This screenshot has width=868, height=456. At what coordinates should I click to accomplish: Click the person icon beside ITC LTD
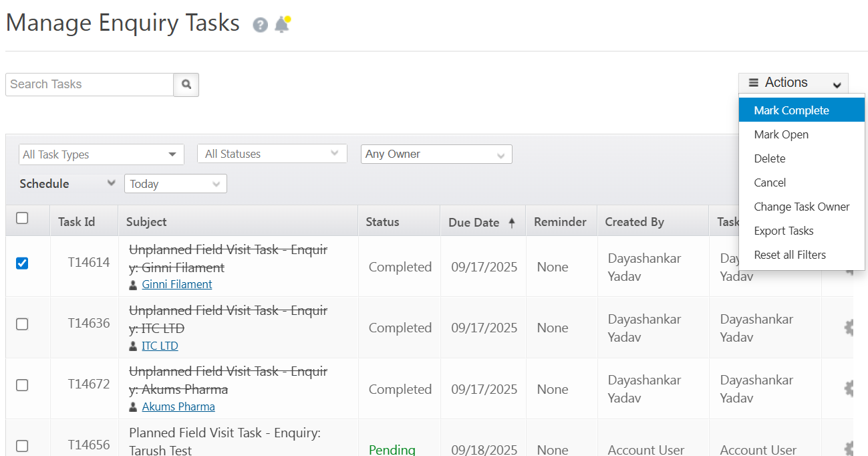pyautogui.click(x=133, y=346)
